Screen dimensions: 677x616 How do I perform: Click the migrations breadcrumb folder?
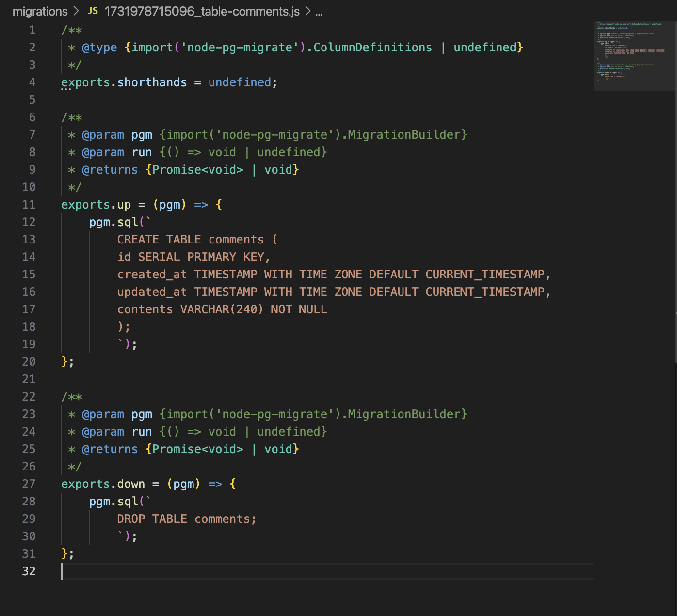coord(40,11)
